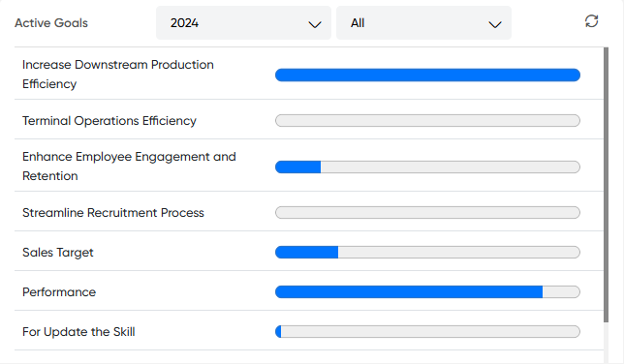The image size is (624, 364).
Task: Open the 2024 year dropdown
Action: [x=243, y=22]
